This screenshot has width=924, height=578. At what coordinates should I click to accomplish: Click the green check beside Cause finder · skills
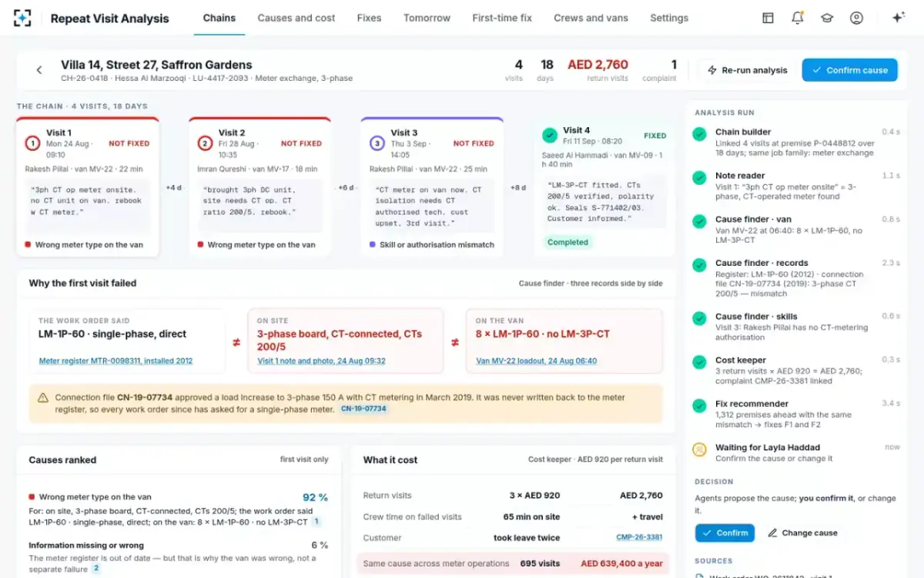[x=699, y=318]
